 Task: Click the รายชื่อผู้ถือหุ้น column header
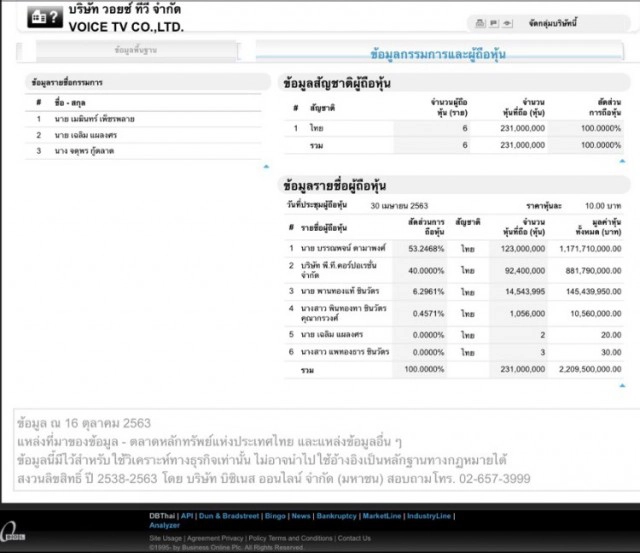click(324, 228)
